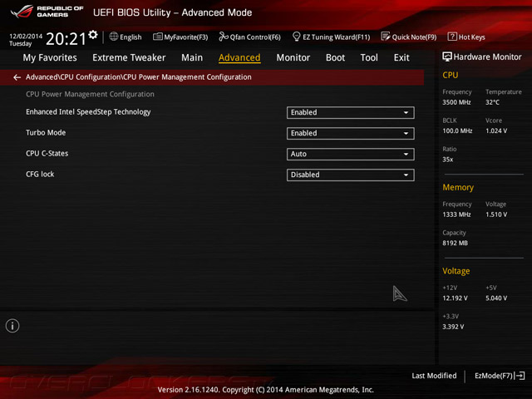
Task: Click the Quick Note(F9) label
Action: (414, 37)
